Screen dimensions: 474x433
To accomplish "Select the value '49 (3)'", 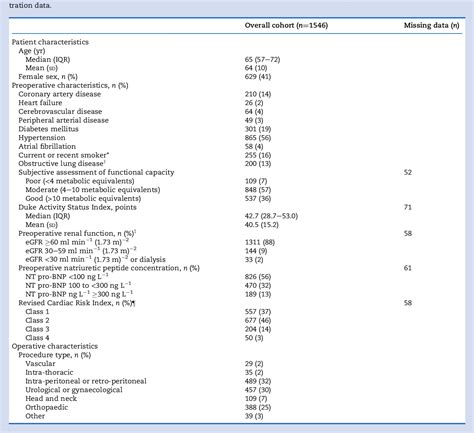I will point(254,120).
